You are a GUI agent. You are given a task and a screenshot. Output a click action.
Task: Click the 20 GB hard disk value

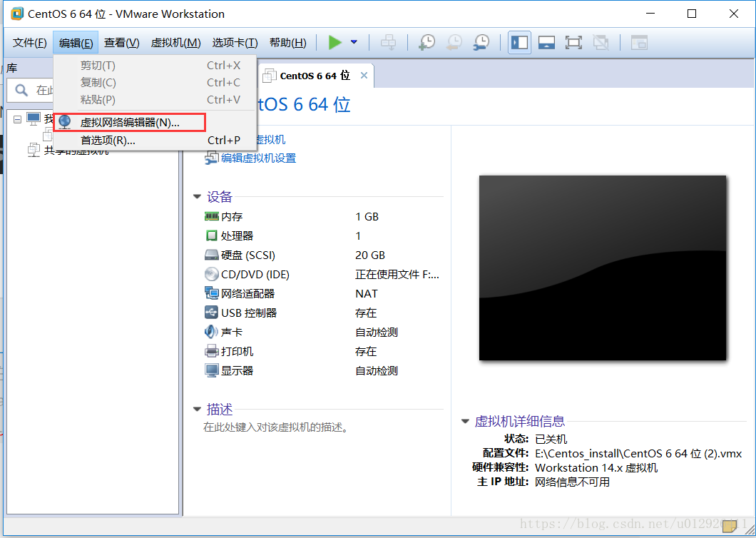pyautogui.click(x=370, y=255)
